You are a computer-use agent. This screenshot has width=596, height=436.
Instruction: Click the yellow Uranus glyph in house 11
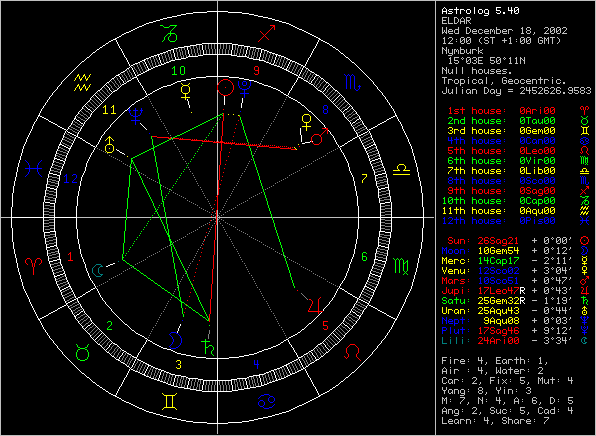(x=109, y=144)
